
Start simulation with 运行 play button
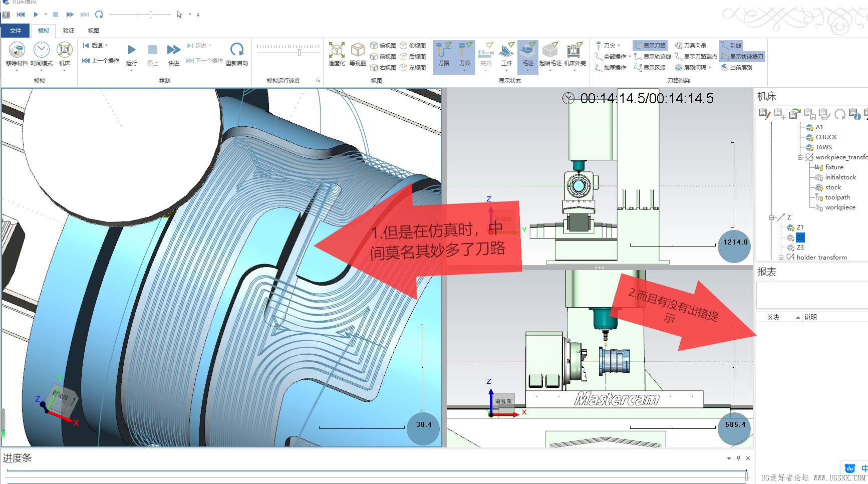click(132, 50)
